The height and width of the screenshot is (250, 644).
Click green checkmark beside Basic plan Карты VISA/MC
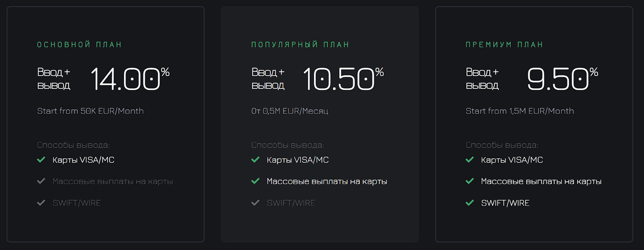(x=41, y=160)
